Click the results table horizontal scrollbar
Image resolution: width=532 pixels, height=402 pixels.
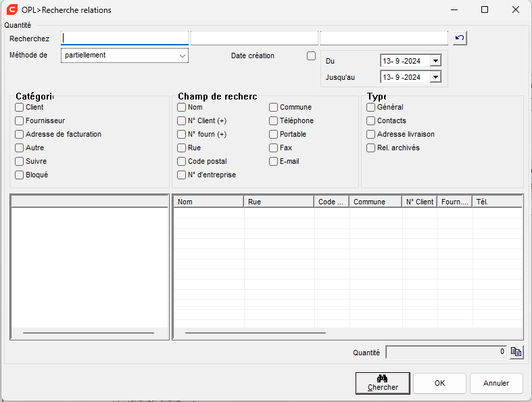(256, 333)
